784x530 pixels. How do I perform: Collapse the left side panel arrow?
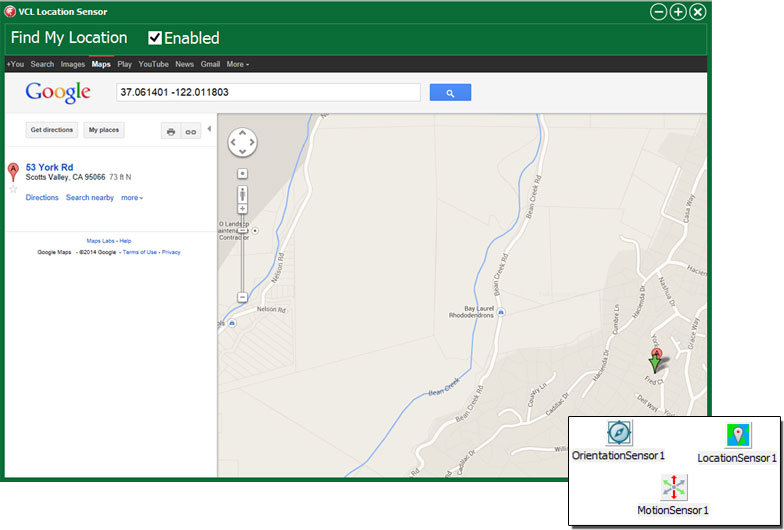[x=209, y=129]
